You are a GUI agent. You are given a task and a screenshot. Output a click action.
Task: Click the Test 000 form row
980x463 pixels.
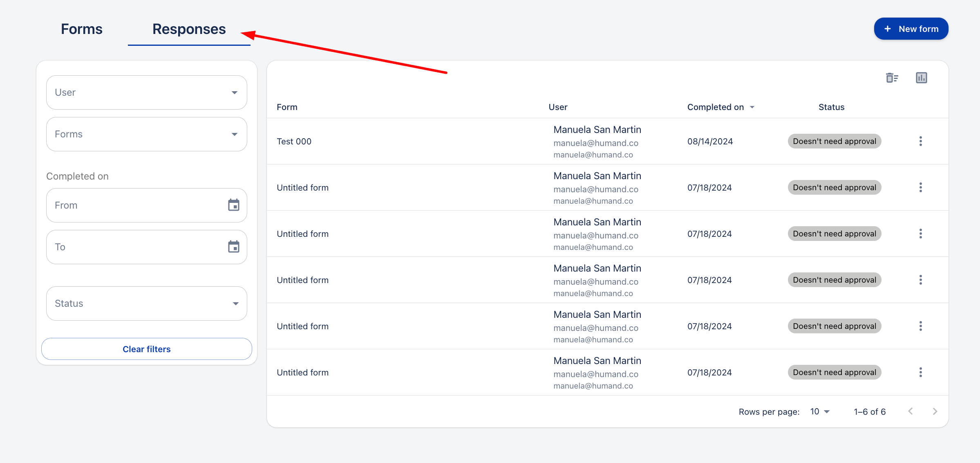(x=294, y=142)
